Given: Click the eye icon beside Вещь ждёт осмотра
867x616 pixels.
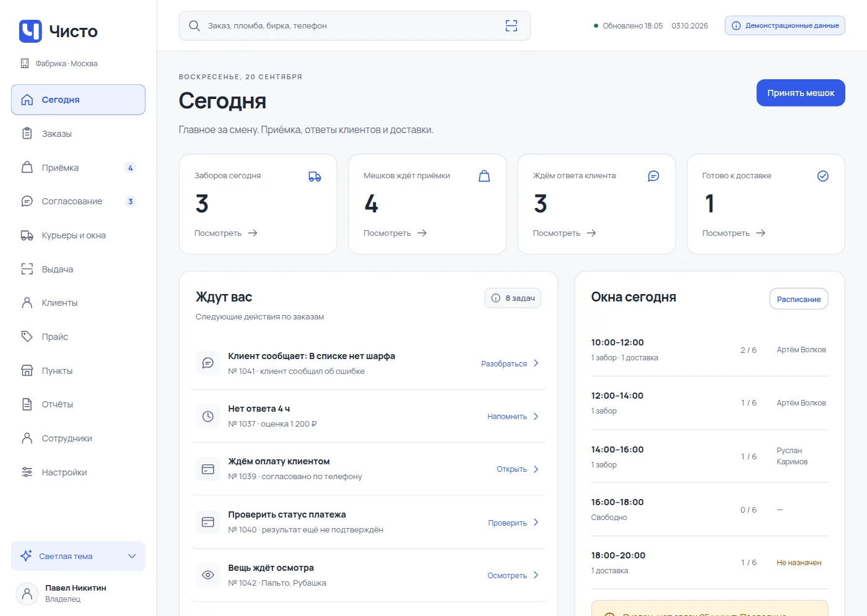Looking at the screenshot, I should 208,575.
